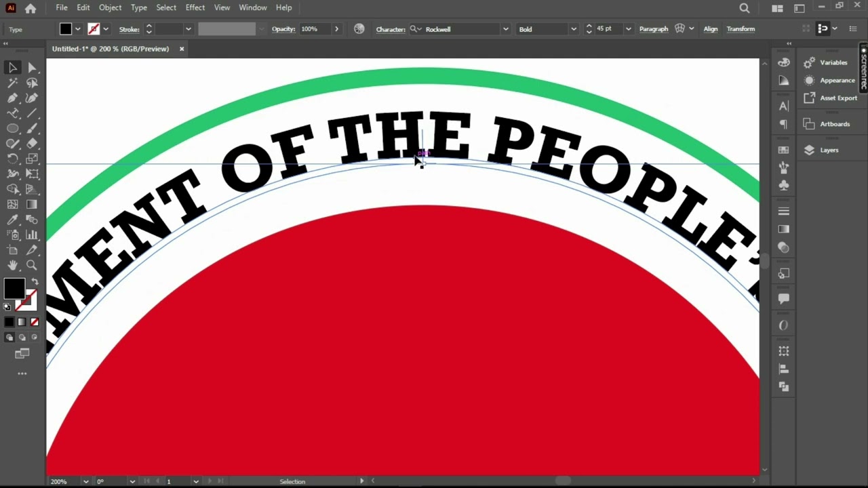The width and height of the screenshot is (868, 488).
Task: Open the Rockwell font family dropdown
Action: 505,29
